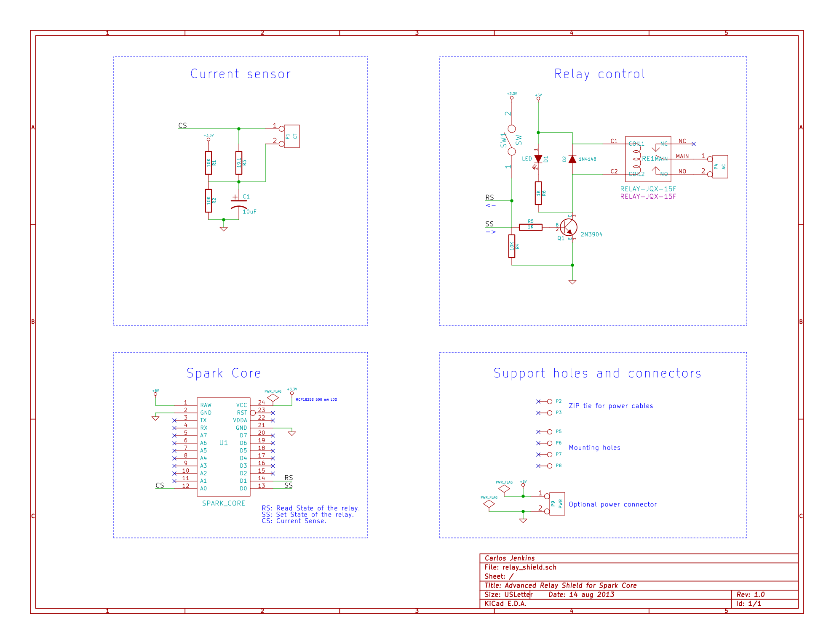Select the P2 ZIP tie hole
Screen dimensions: 834x644
coord(549,402)
